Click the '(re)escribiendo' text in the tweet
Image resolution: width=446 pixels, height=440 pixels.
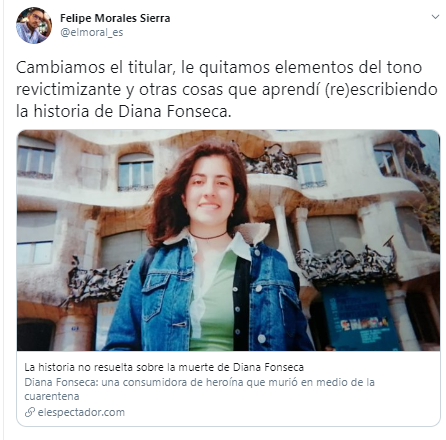click(x=381, y=89)
